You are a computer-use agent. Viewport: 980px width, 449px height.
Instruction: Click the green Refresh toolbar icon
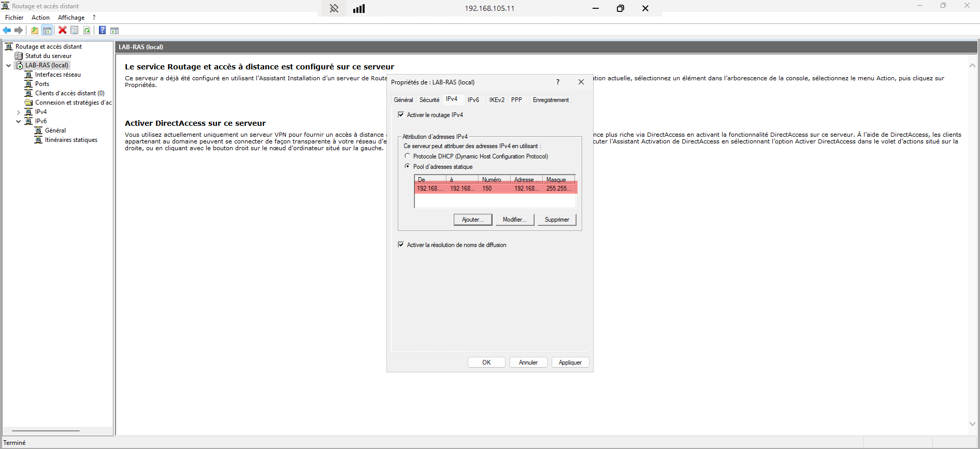tap(87, 31)
